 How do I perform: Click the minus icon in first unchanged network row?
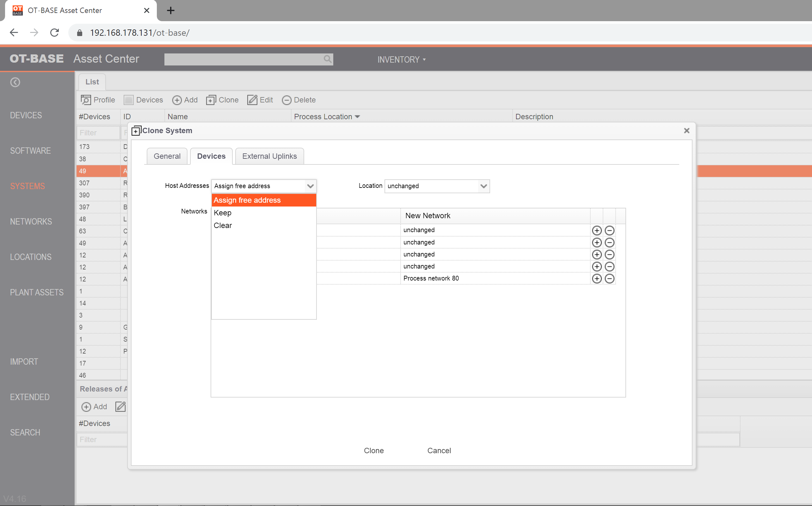click(609, 230)
